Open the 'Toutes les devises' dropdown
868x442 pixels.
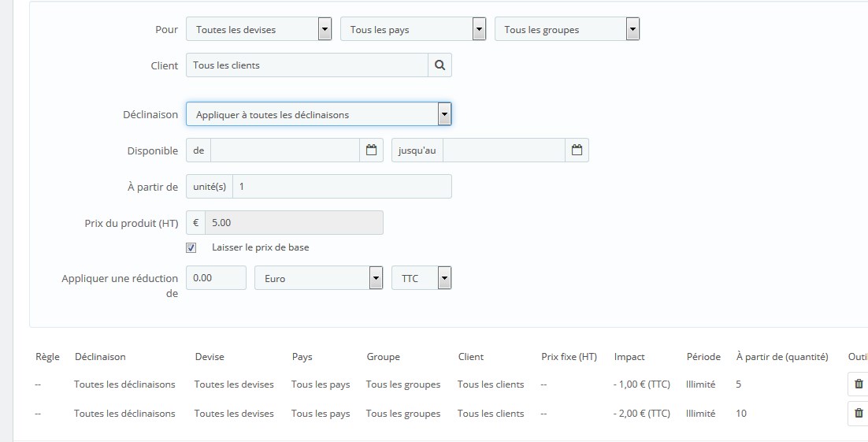(259, 29)
